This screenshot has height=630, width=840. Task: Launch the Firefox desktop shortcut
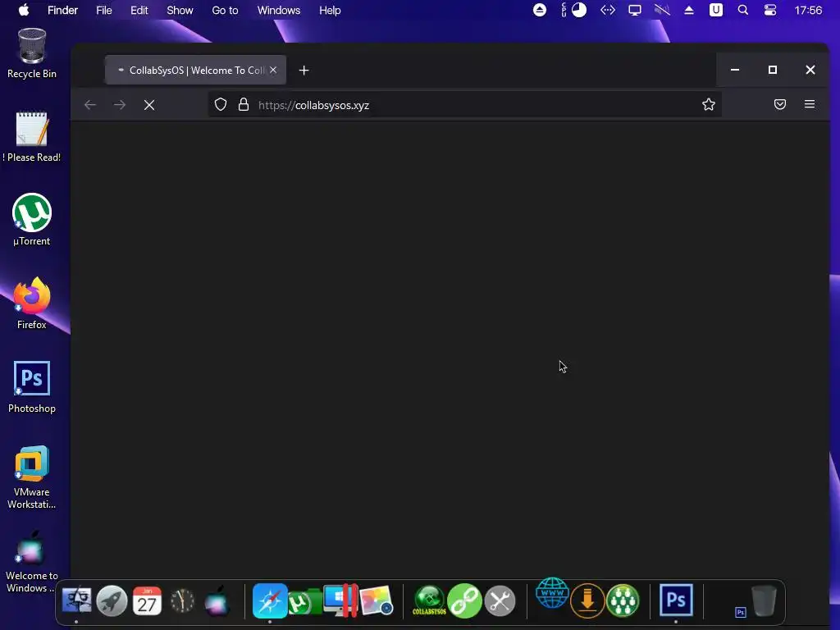pyautogui.click(x=32, y=304)
